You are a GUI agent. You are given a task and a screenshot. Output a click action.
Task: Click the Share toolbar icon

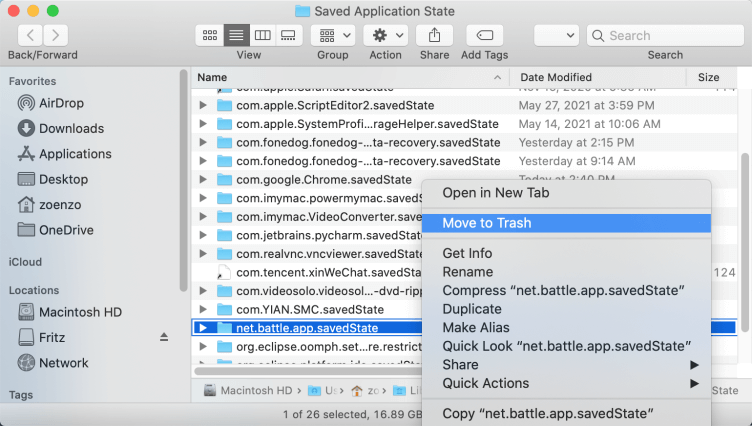click(x=434, y=35)
